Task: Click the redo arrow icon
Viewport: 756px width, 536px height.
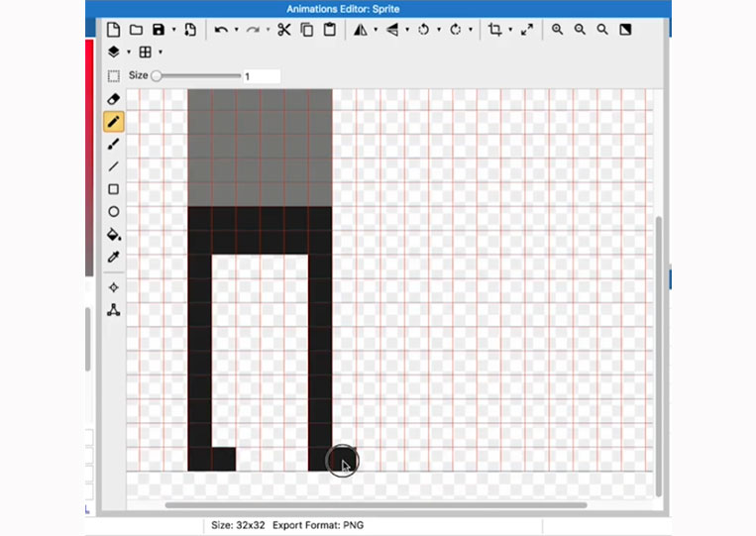Action: [x=253, y=30]
